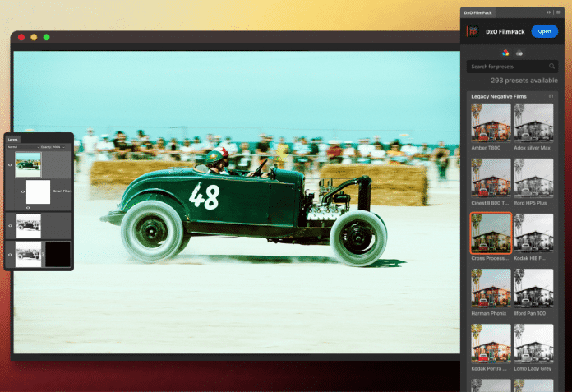Switch to the Layers tab

point(13,139)
